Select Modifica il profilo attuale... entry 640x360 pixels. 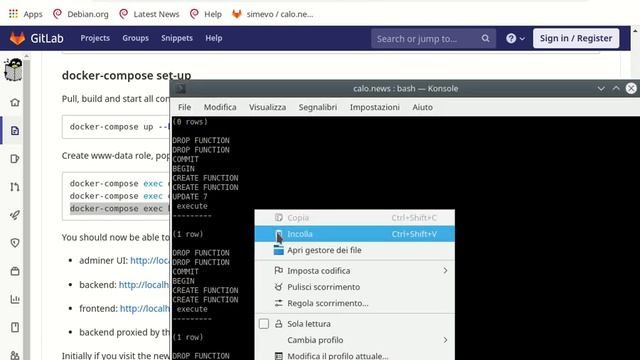(355, 355)
